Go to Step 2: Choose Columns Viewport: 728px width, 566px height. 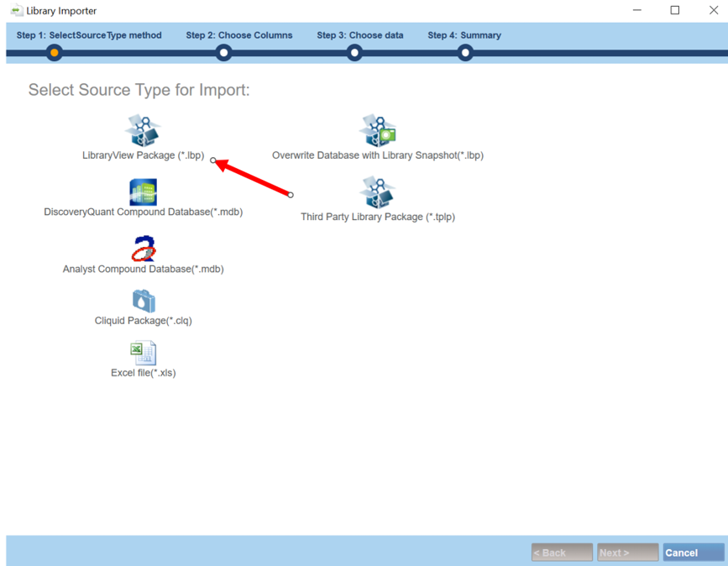click(239, 35)
